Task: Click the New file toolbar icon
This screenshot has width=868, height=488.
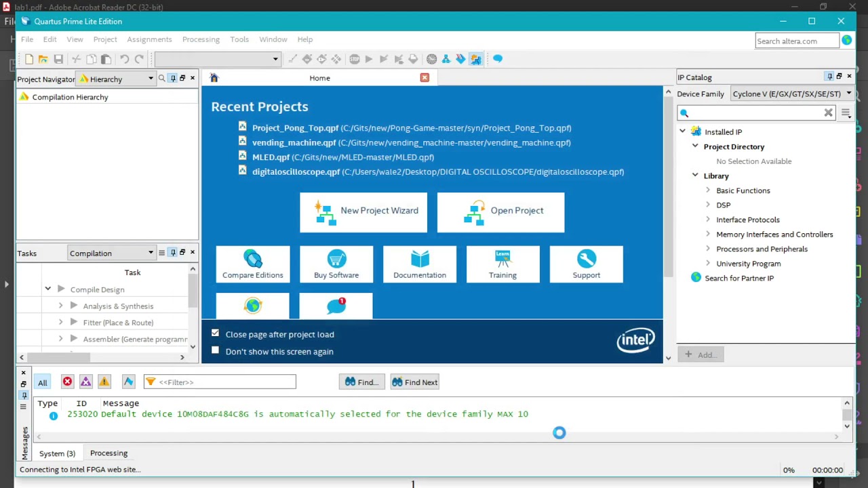Action: [x=29, y=60]
